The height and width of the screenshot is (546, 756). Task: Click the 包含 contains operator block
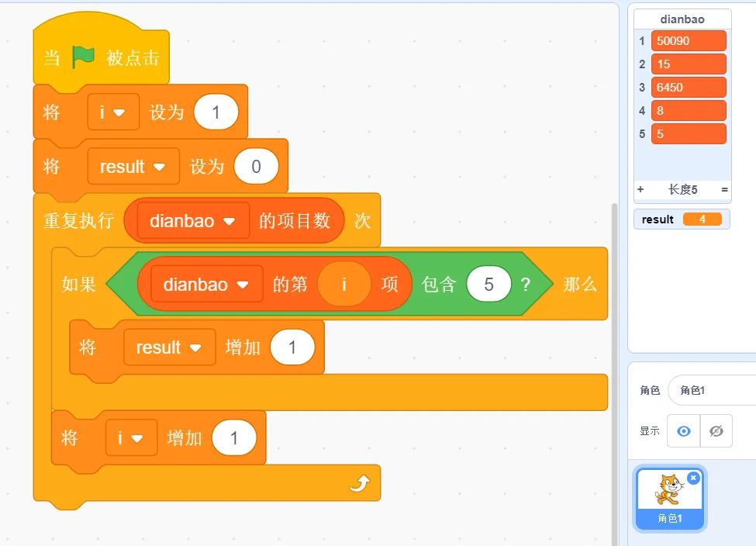click(x=438, y=284)
